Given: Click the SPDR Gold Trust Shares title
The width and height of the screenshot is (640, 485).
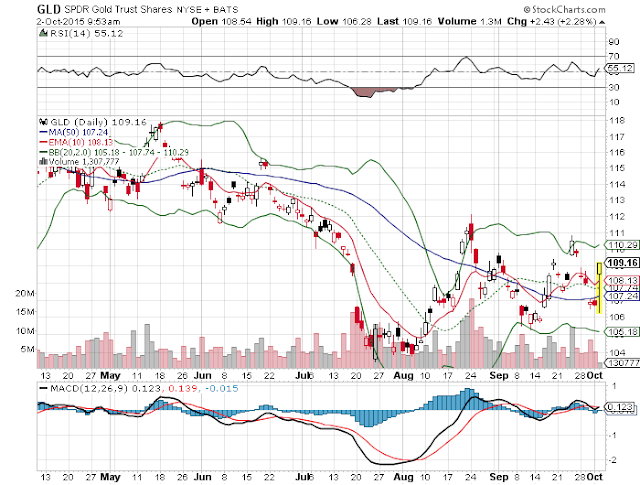Looking at the screenshot, I should (118, 9).
